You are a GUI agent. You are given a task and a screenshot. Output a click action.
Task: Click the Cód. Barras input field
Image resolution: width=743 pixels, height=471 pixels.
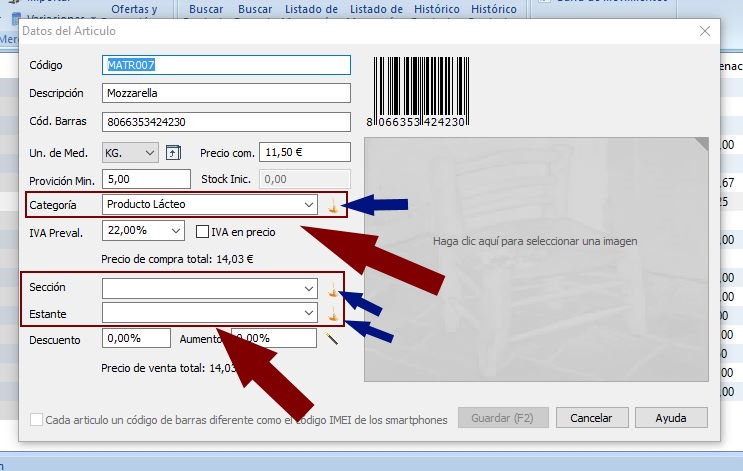pyautogui.click(x=227, y=122)
